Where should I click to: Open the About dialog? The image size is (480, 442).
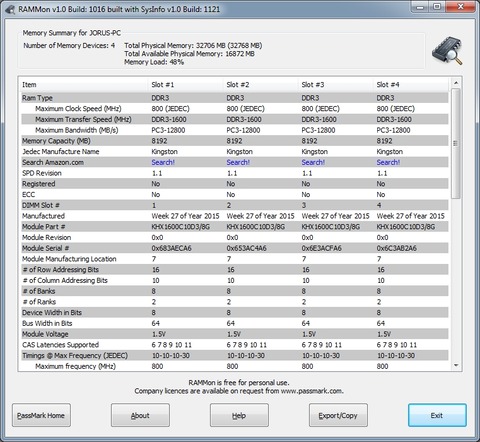point(140,415)
